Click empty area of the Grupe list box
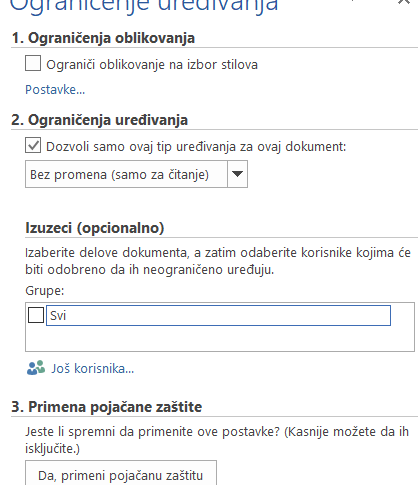Image resolution: width=418 pixels, height=485 pixels. click(x=220, y=339)
